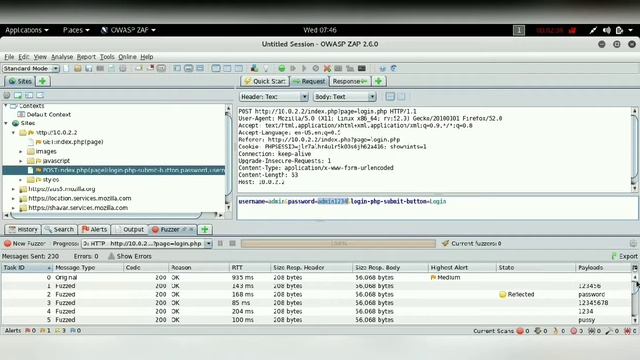Click the Bin Request/Response icon

point(316,69)
